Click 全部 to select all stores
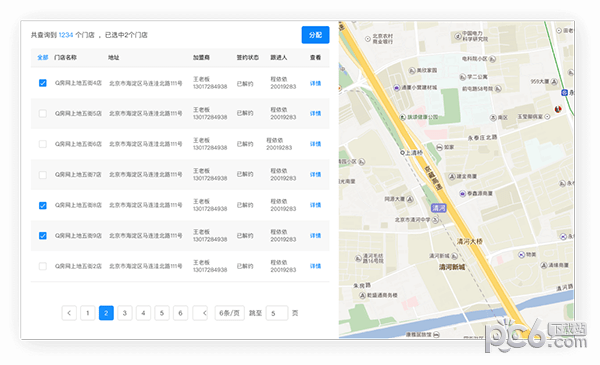The height and width of the screenshot is (365, 600). [x=42, y=57]
